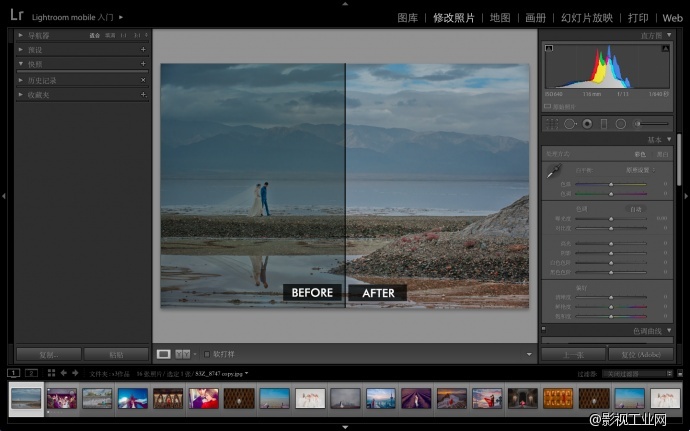Image resolution: width=690 pixels, height=431 pixels.
Task: Click the loupe view icon in toolbar
Action: pos(163,353)
